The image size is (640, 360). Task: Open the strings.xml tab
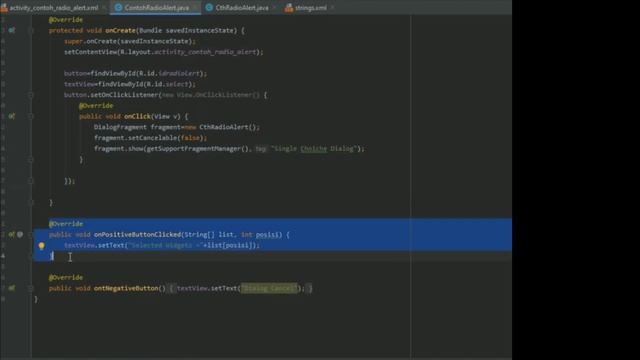(310, 8)
